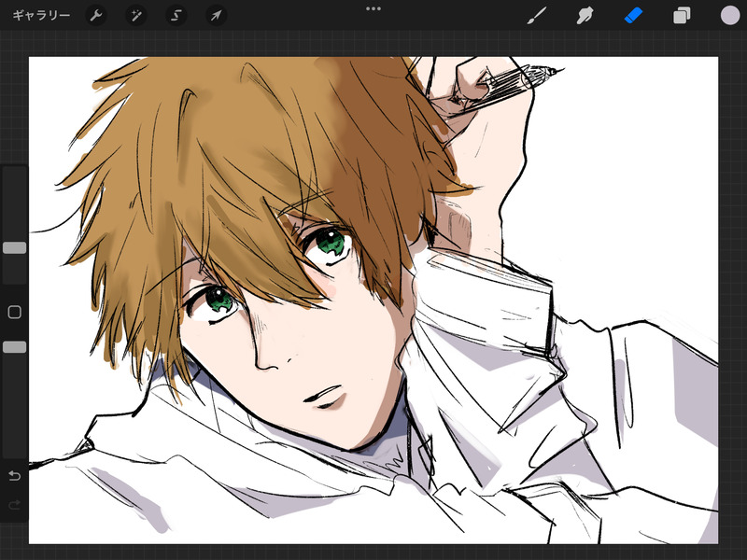Tap the highlighted blue Eraser tool
747x560 pixels.
[634, 16]
